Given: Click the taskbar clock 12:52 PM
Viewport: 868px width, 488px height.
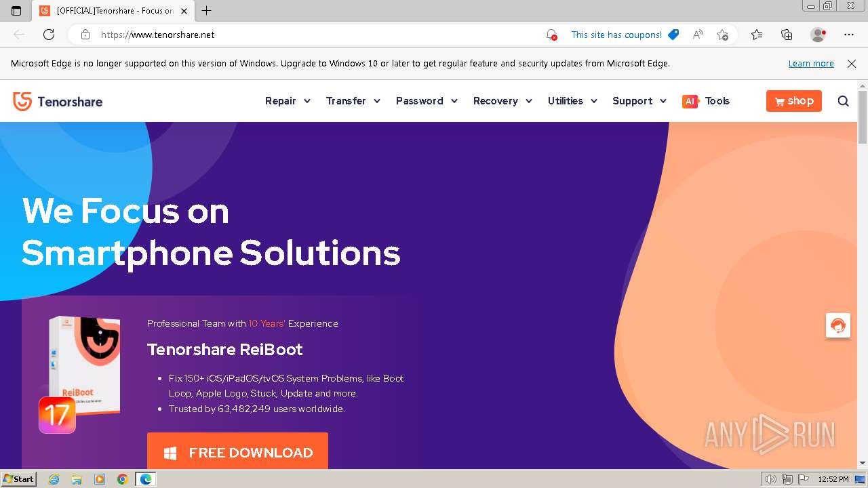Looking at the screenshot, I should [x=833, y=479].
